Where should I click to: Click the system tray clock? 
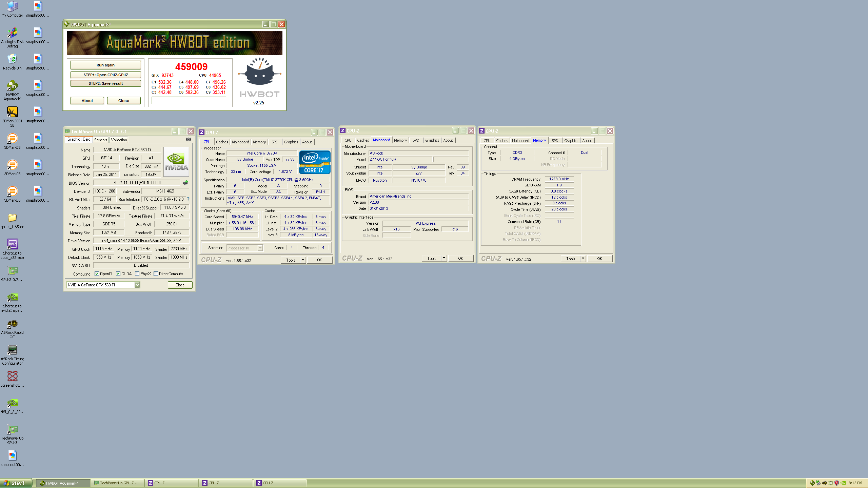[855, 483]
